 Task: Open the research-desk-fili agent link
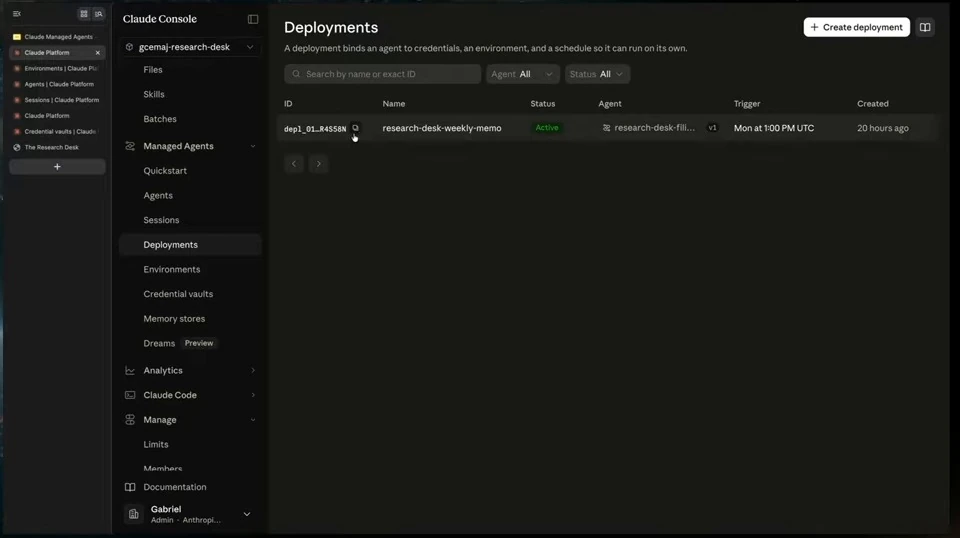[x=654, y=128]
